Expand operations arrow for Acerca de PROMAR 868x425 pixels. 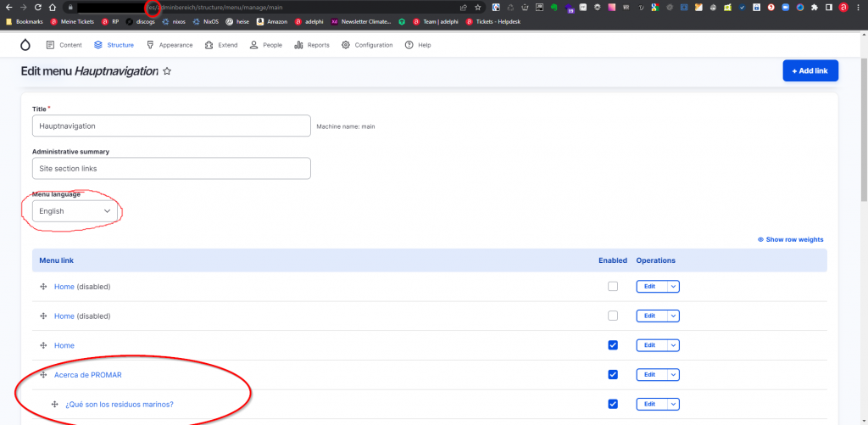coord(674,375)
